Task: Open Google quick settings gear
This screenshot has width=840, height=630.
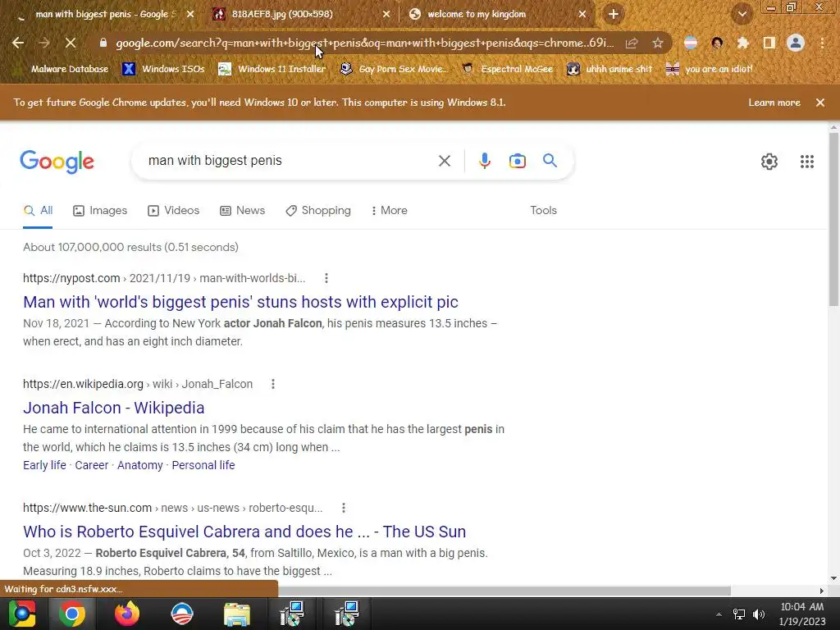Action: coord(769,162)
